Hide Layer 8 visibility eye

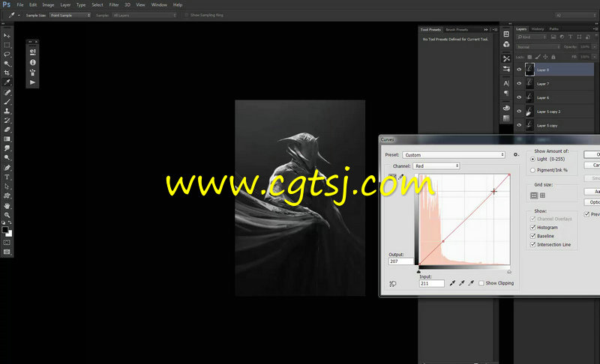(519, 70)
